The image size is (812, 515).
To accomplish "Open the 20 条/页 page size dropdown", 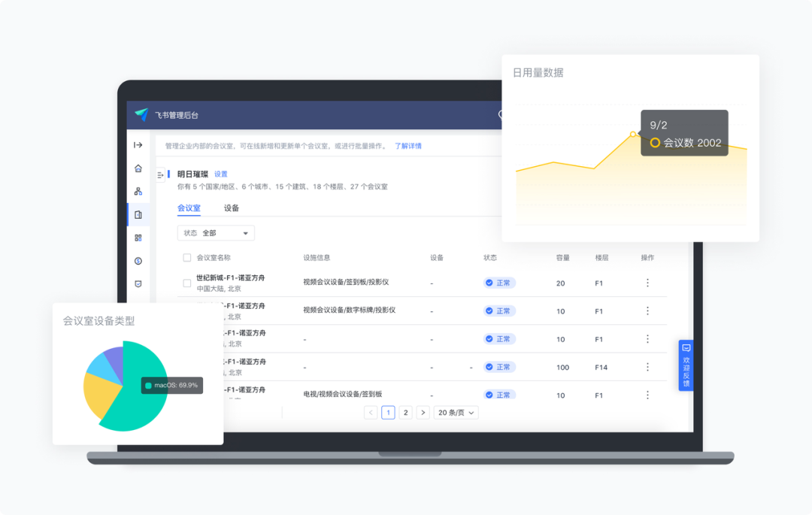I will (456, 413).
